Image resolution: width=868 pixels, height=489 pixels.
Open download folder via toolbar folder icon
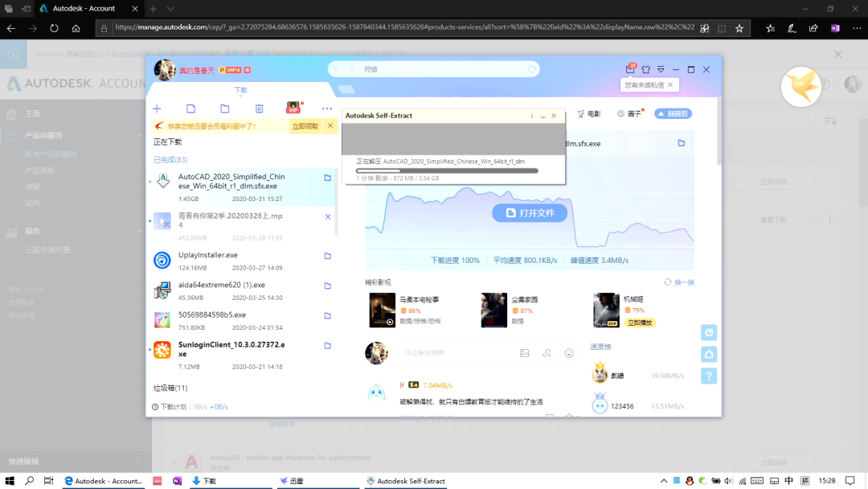[225, 109]
